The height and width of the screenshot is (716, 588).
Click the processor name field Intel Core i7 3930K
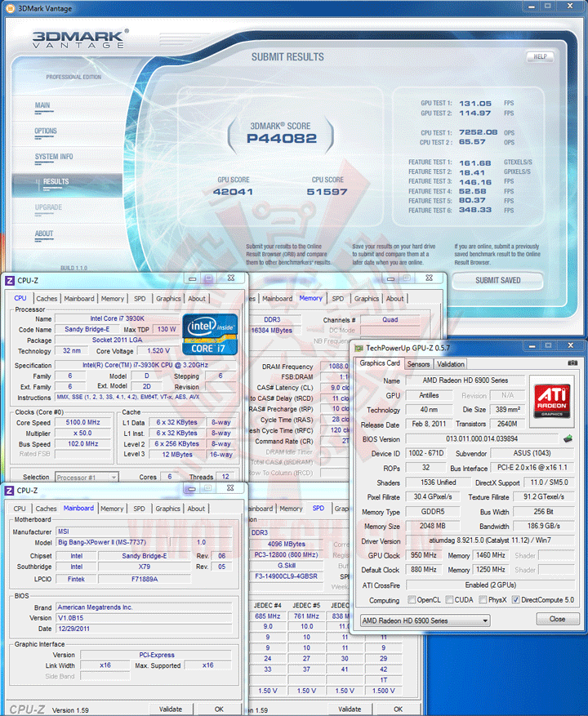pos(117,318)
